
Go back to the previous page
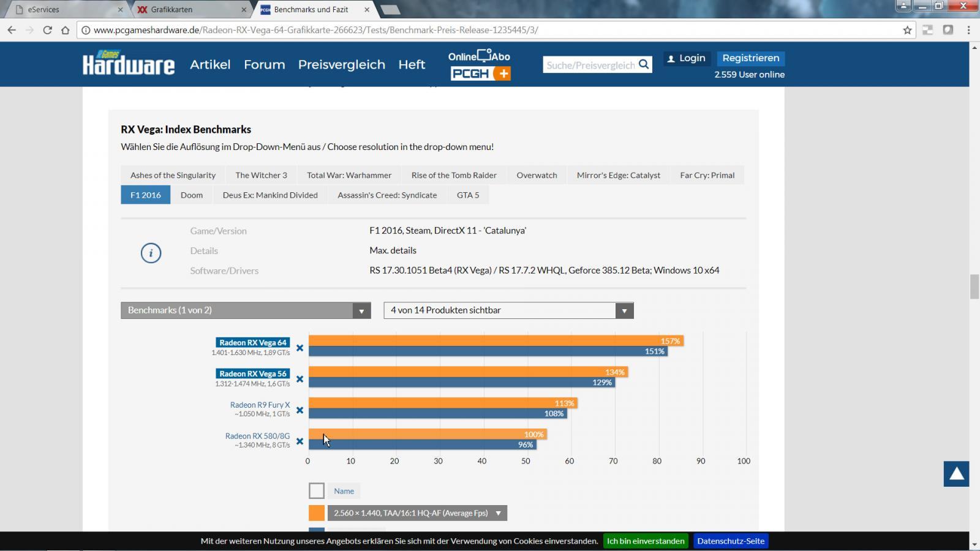tap(12, 30)
